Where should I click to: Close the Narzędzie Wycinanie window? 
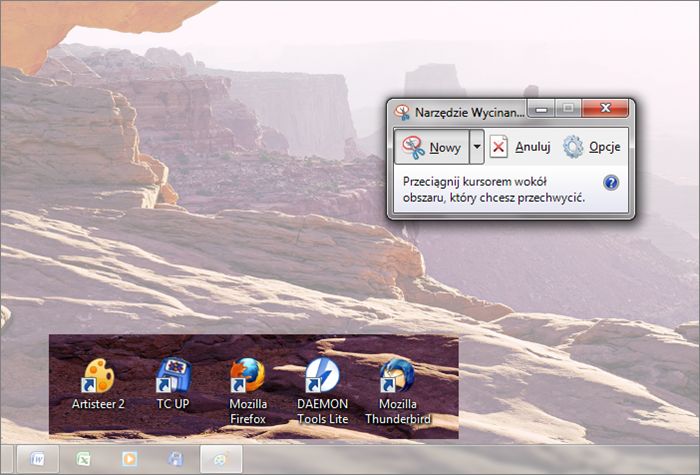point(605,108)
